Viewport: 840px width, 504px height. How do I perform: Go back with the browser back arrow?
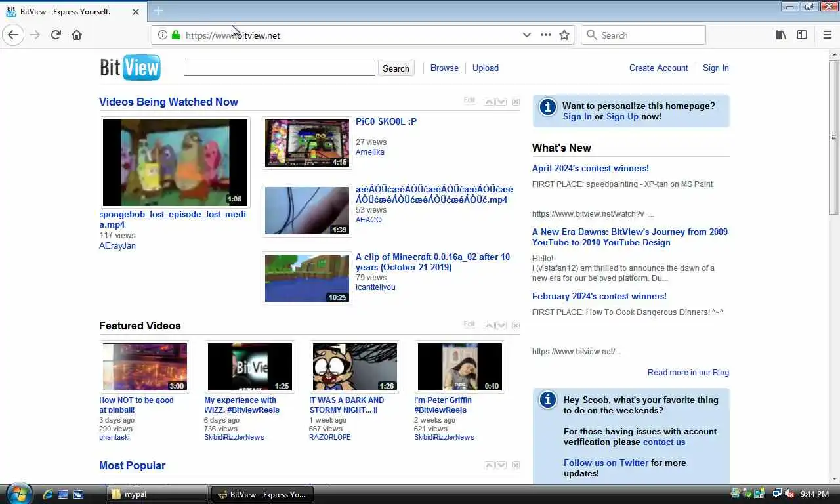pos(13,35)
